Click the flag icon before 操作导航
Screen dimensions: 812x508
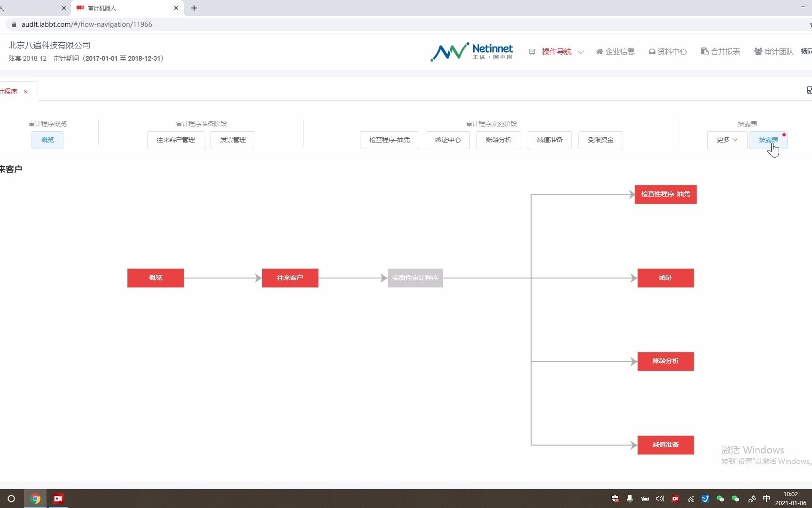click(x=532, y=52)
